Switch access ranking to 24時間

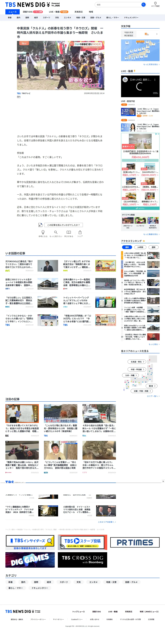click(140, 247)
